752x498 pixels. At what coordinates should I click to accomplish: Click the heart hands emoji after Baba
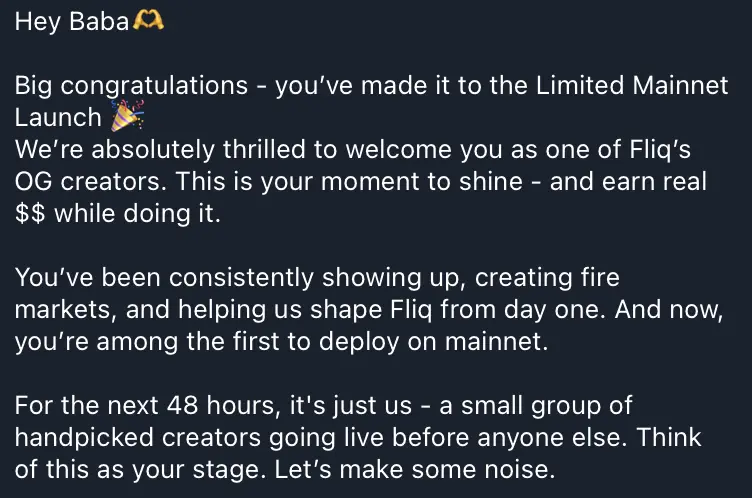pyautogui.click(x=148, y=21)
